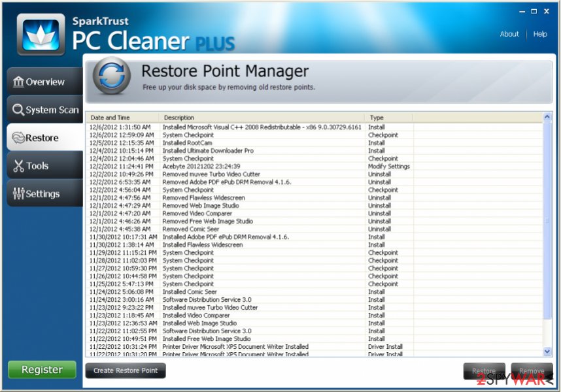Select 'Installed Video Comparer' row
561x392 pixels.
314,316
